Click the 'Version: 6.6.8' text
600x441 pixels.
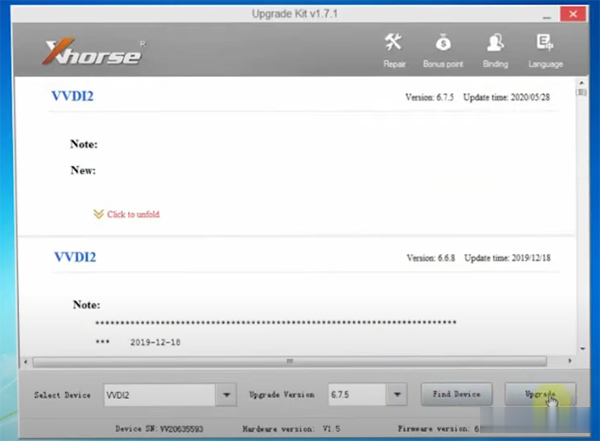click(x=431, y=258)
